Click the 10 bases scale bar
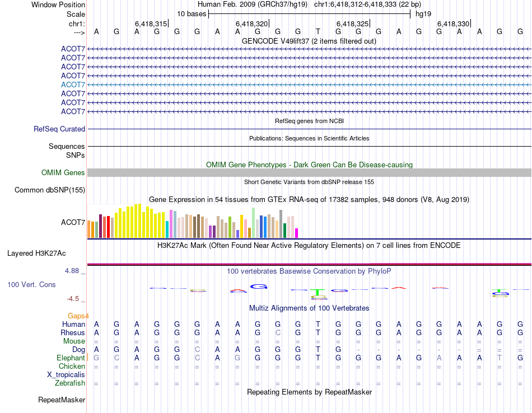 (310, 14)
